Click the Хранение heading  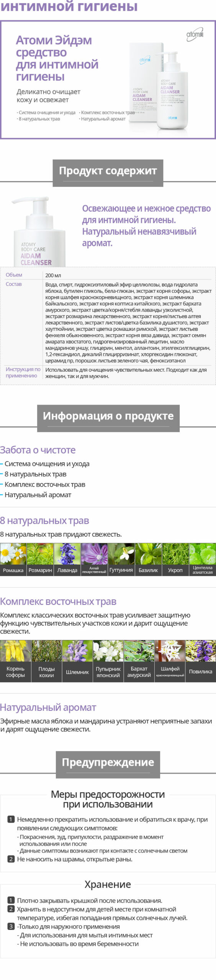(108, 884)
